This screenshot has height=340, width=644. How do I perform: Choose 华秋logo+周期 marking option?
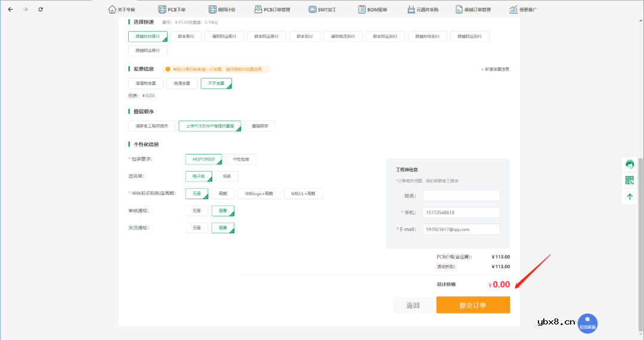259,194
